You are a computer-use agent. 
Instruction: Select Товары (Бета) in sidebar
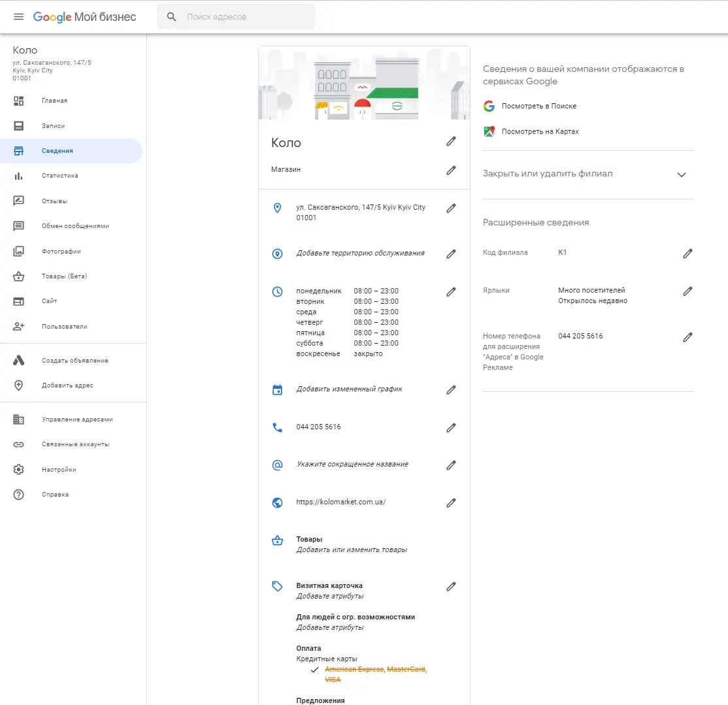click(64, 276)
